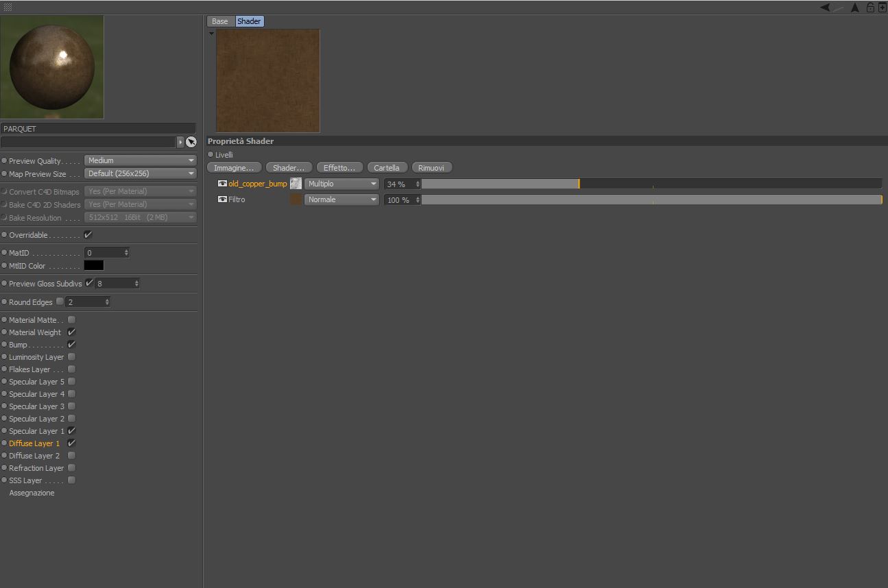This screenshot has width=888, height=588.
Task: Click the animation dot beside Map Preview Size
Action: point(4,174)
